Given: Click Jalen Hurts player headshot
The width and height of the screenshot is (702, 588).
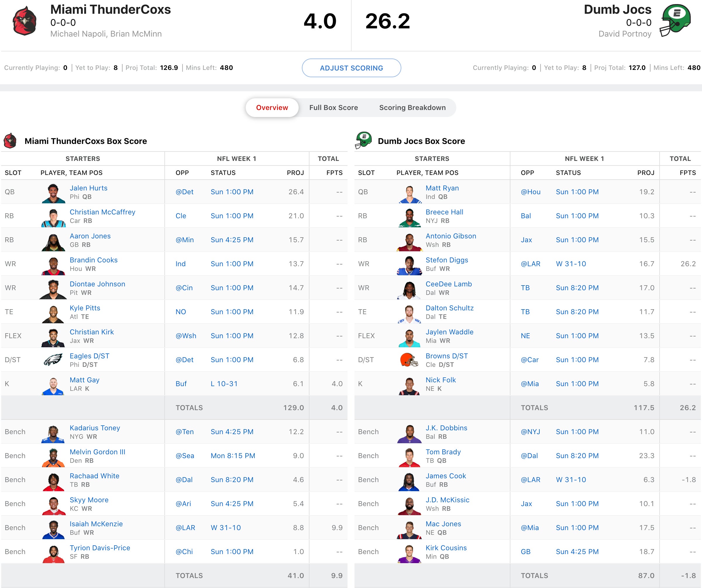Looking at the screenshot, I should point(53,193).
